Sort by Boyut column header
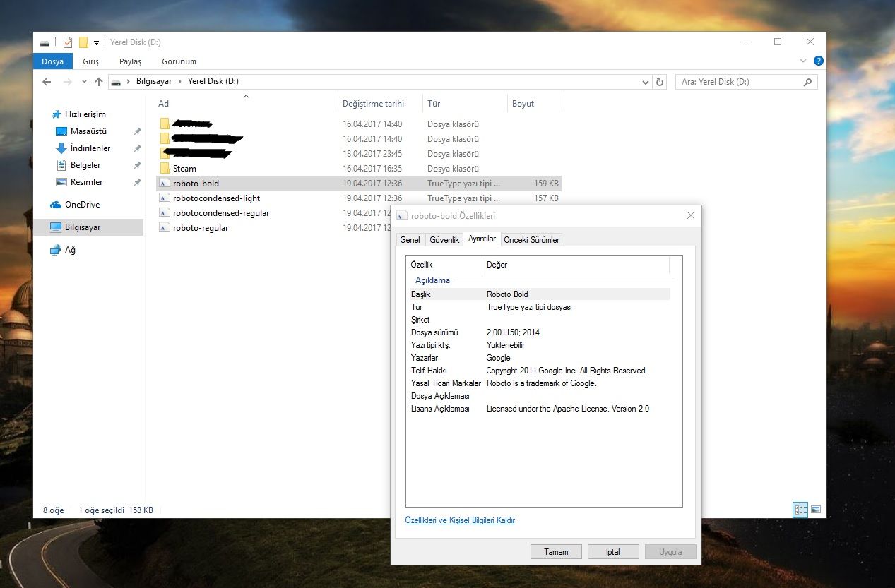This screenshot has height=588, width=895. click(535, 104)
